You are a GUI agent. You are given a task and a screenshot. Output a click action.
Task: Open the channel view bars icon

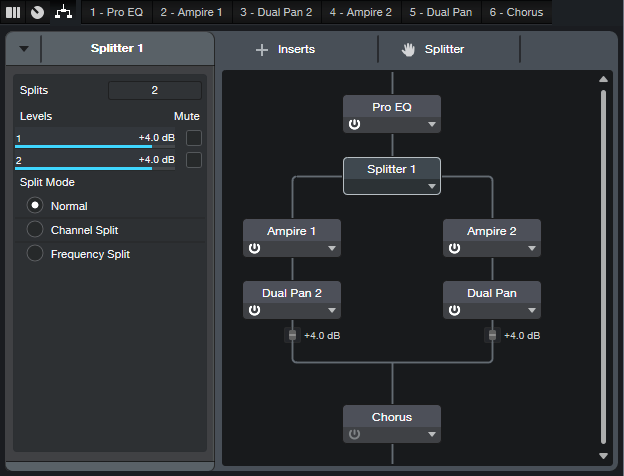pyautogui.click(x=13, y=12)
